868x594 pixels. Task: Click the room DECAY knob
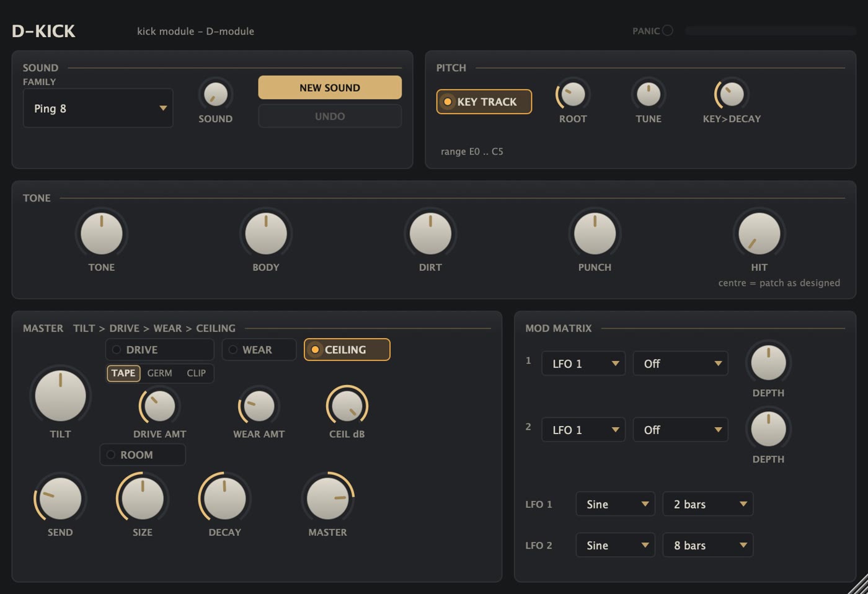(224, 499)
